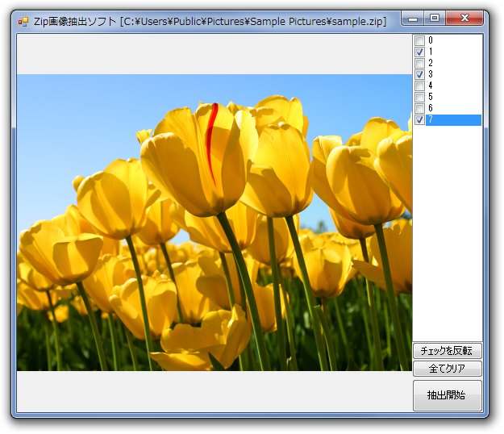This screenshot has height=434, width=504.
Task: Uncheck the checkbox for item 3
Action: coord(419,74)
